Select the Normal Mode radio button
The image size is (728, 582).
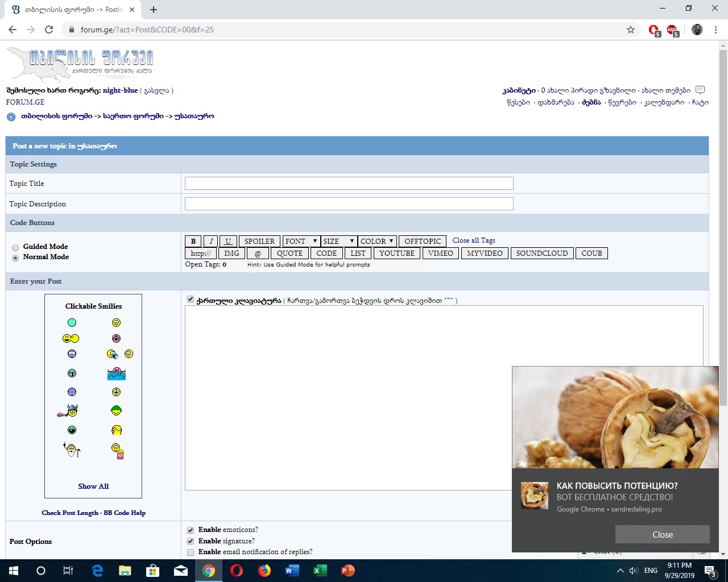tap(15, 257)
